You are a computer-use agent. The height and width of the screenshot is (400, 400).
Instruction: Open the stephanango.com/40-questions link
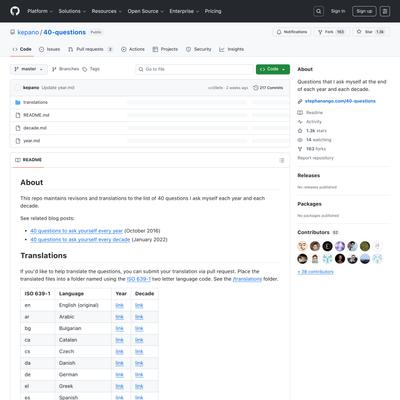coord(340,101)
